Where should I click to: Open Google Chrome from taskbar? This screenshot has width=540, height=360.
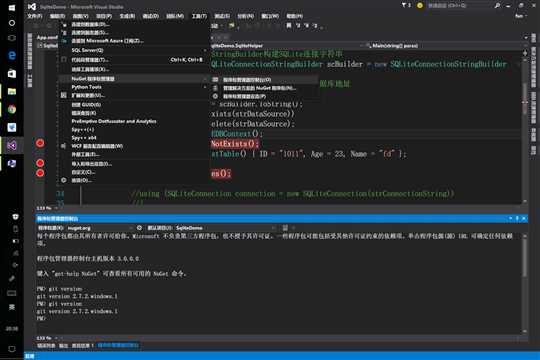click(12, 110)
